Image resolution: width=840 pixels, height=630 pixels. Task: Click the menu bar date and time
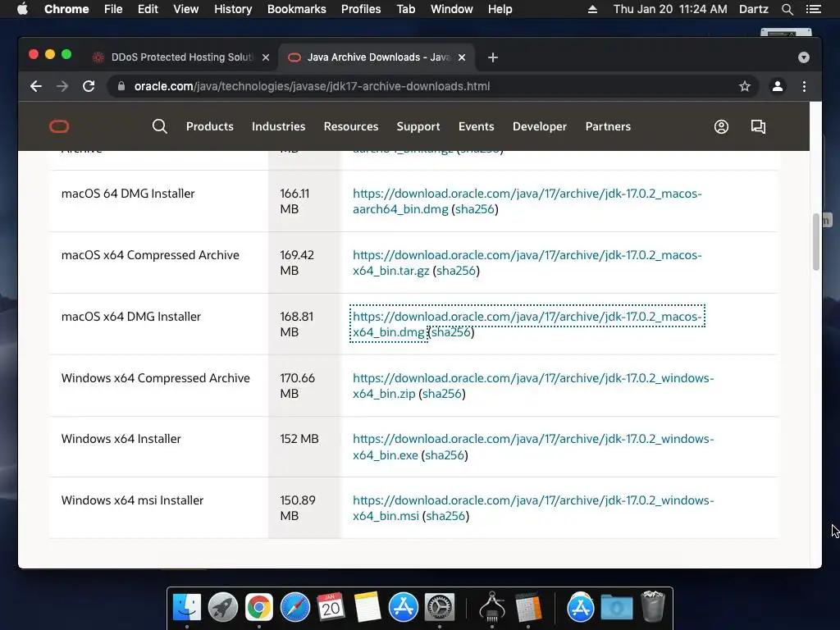[670, 9]
